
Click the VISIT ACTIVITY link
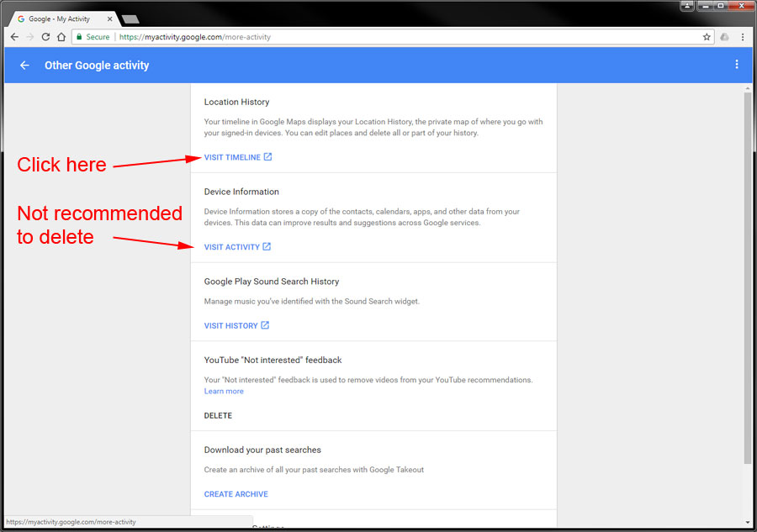[x=232, y=247]
